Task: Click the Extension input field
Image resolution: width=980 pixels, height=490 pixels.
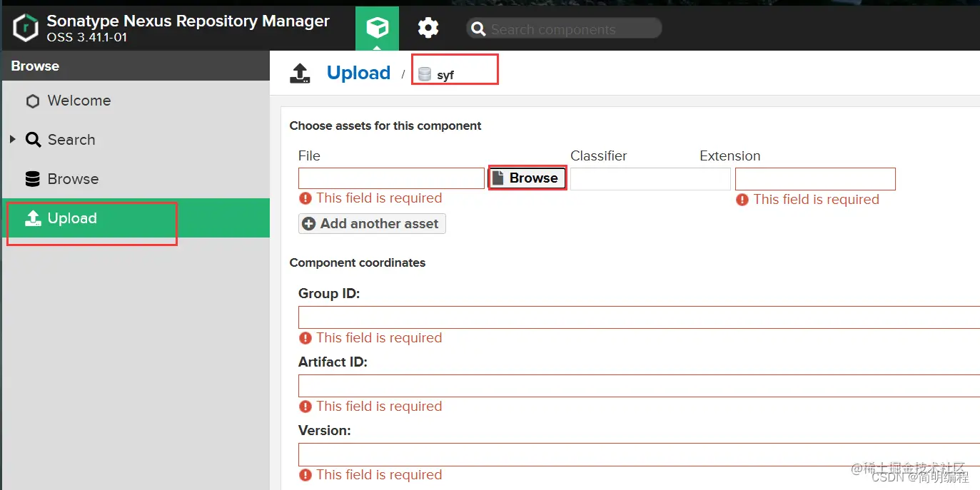Action: (x=815, y=179)
